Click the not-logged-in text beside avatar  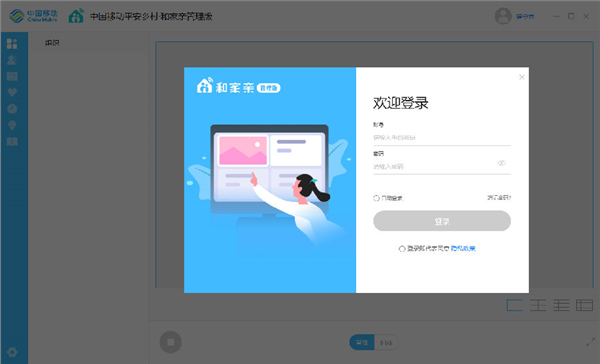pyautogui.click(x=525, y=16)
